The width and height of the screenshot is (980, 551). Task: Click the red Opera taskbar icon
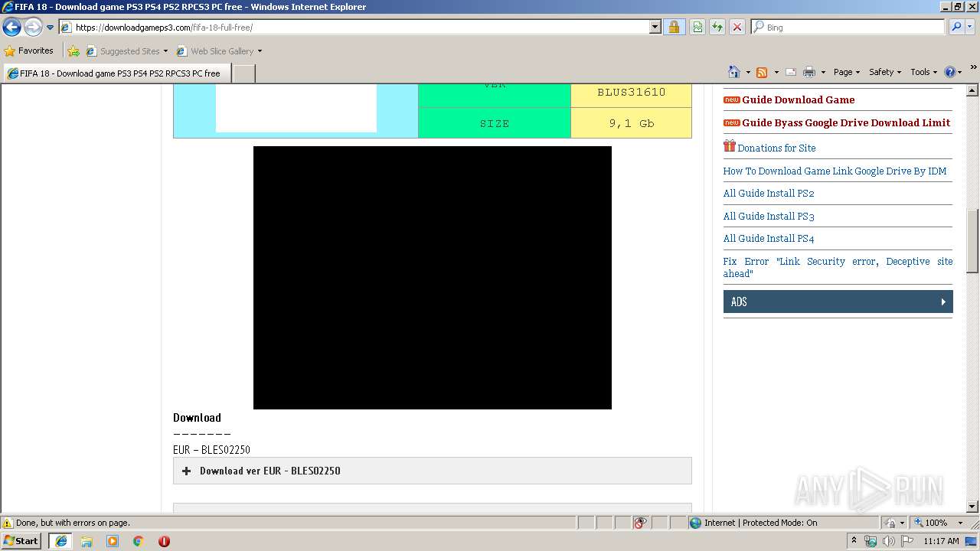click(x=164, y=541)
